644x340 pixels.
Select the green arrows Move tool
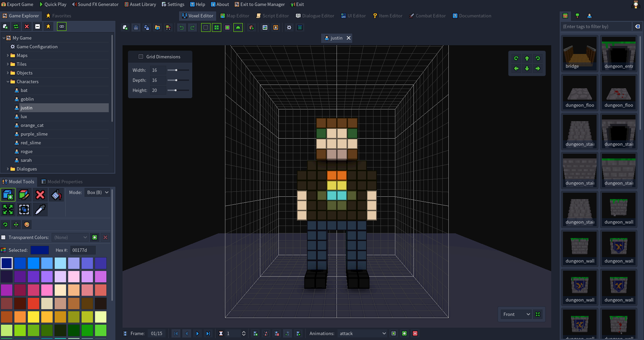(8, 209)
